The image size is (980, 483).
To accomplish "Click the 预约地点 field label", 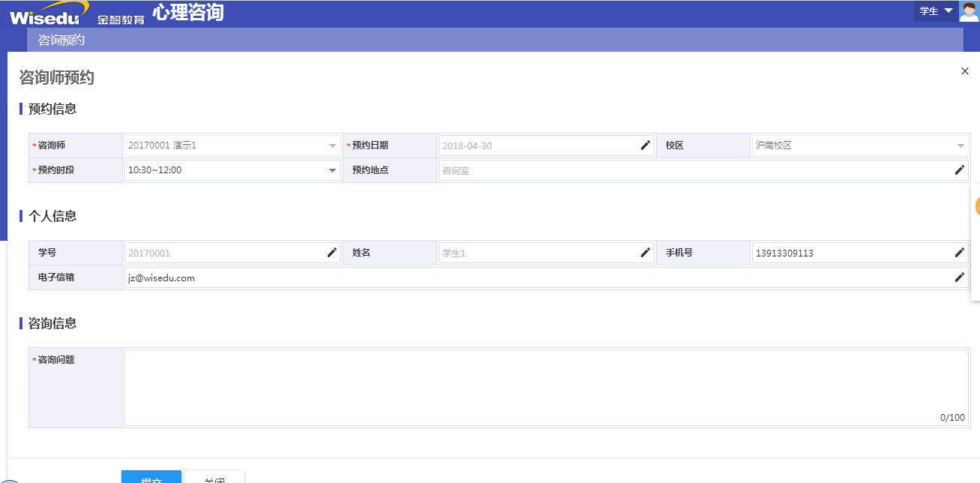I will [x=370, y=170].
